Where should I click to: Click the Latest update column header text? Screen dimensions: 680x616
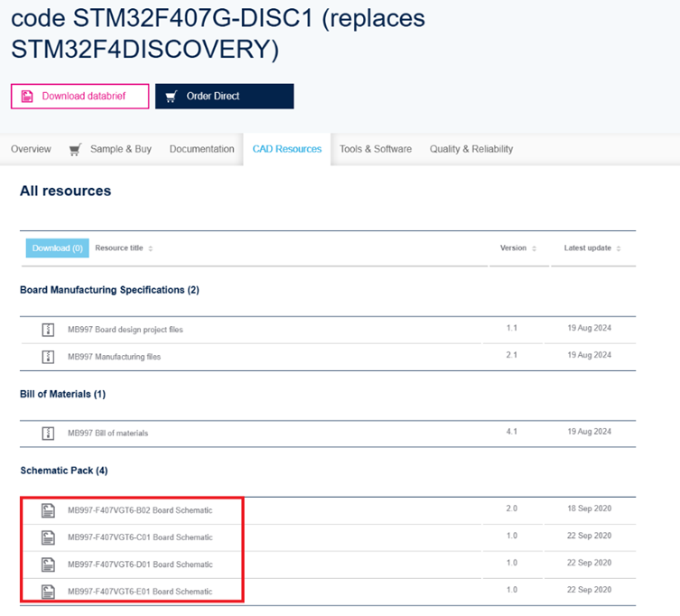588,247
